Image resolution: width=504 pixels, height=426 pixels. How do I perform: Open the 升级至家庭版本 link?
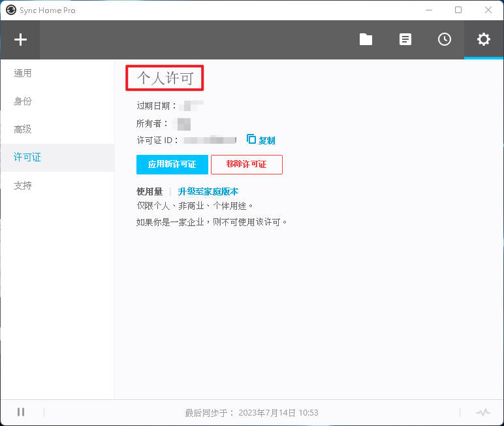[x=208, y=191]
